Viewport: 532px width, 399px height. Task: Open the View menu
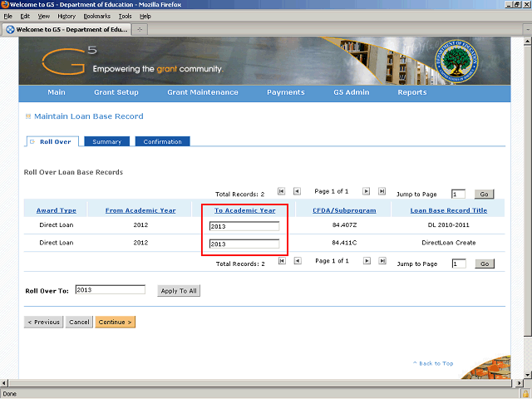[44, 17]
